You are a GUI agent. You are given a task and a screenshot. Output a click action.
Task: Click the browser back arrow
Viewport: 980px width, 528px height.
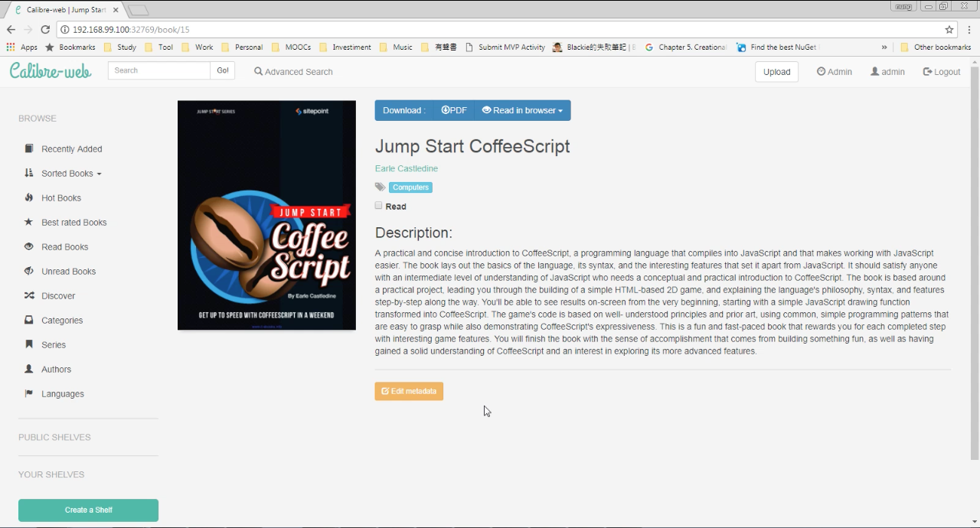click(11, 30)
